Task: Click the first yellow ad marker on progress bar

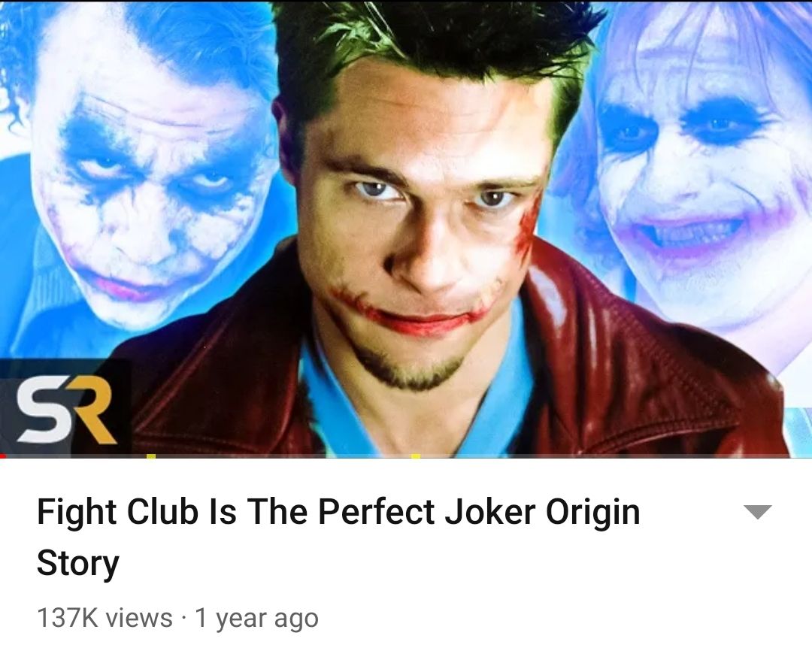Action: click(150, 456)
